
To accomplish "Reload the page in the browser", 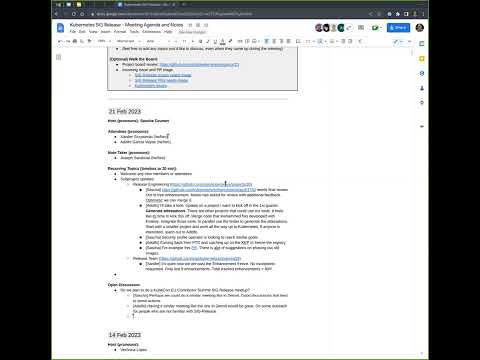I will (x=74, y=14).
